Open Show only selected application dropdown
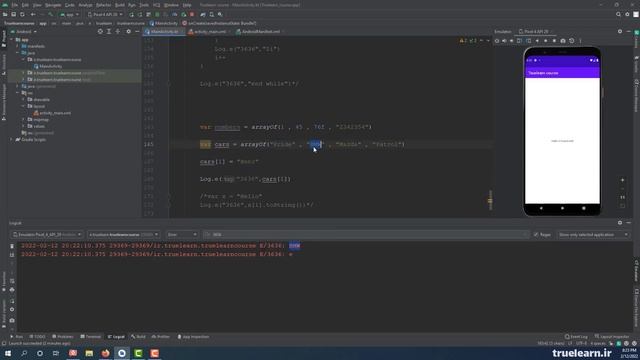 (593, 235)
